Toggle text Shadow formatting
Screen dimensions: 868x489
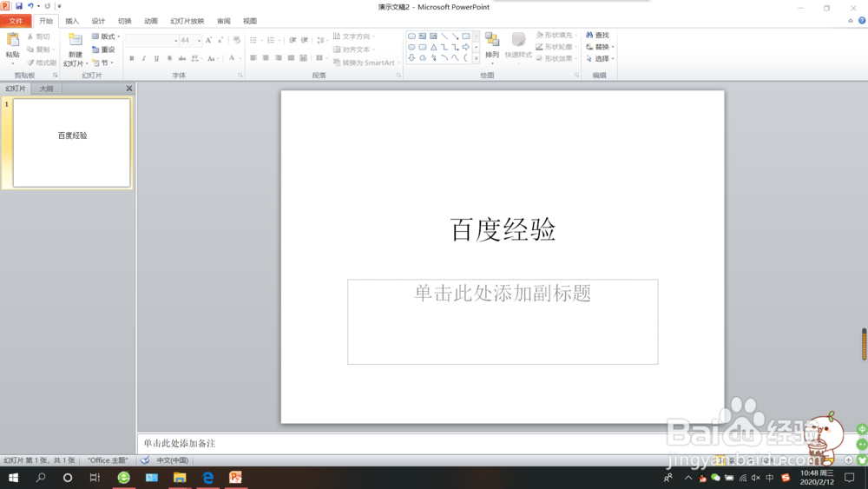(169, 58)
